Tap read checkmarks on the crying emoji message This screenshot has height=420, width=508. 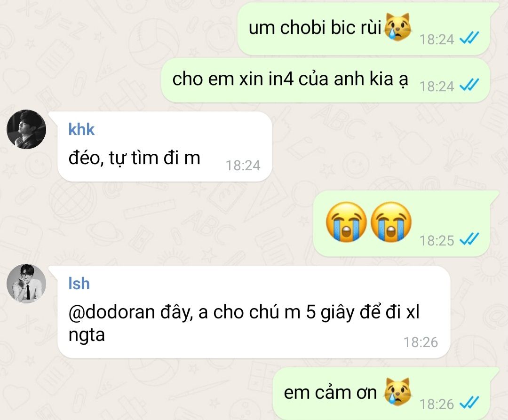click(x=469, y=239)
